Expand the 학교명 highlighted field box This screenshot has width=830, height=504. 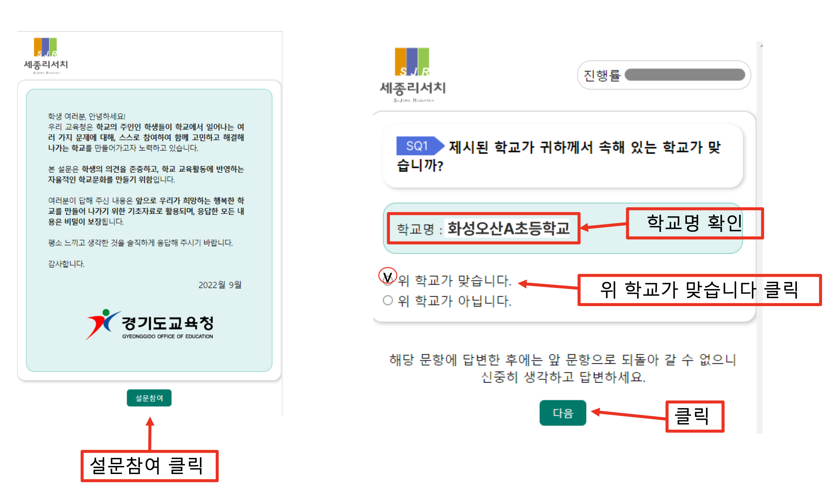click(x=483, y=228)
